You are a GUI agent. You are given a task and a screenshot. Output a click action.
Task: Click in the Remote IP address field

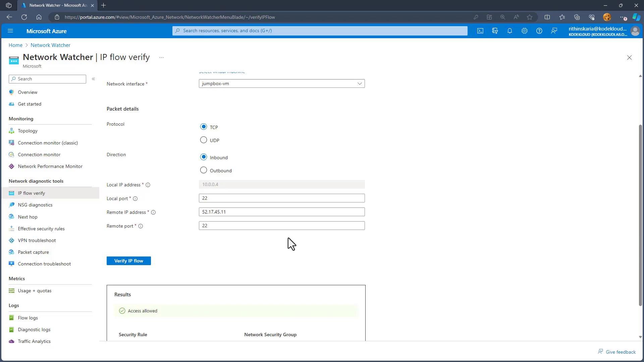[282, 212]
